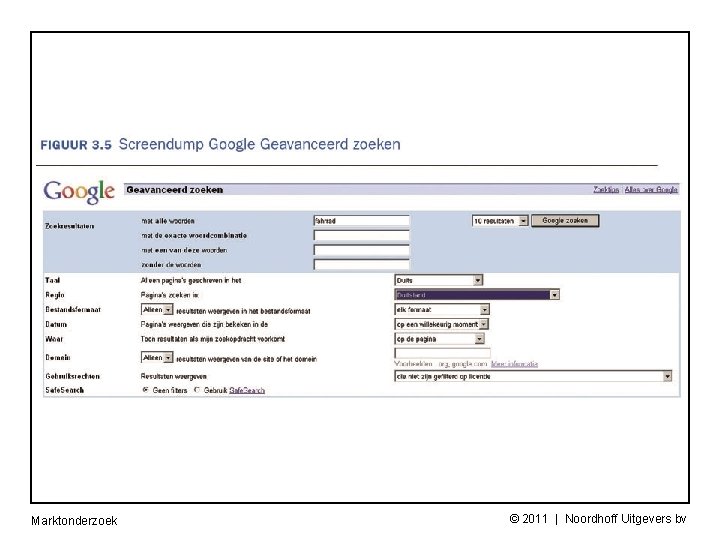
Task: Click the 'Taal' label
Action: pyautogui.click(x=52, y=280)
